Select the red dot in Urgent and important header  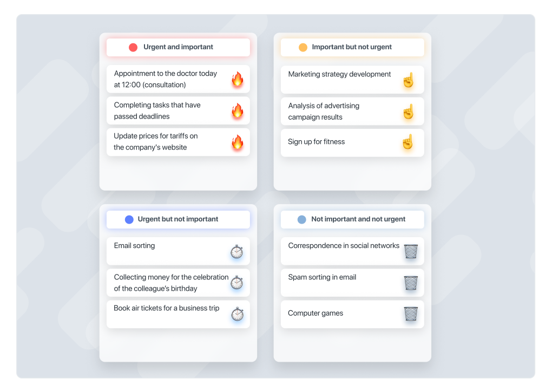coord(133,47)
